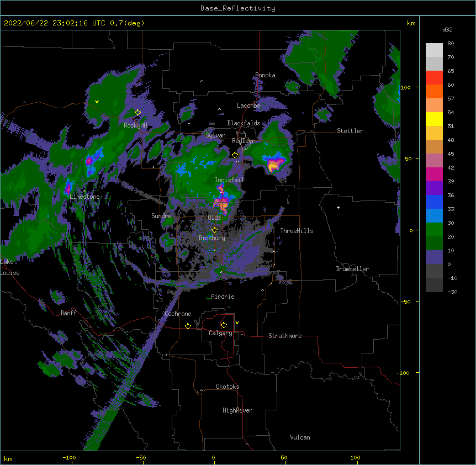476x465 pixels.
Task: Click the HighRiver city label
Action: (237, 410)
